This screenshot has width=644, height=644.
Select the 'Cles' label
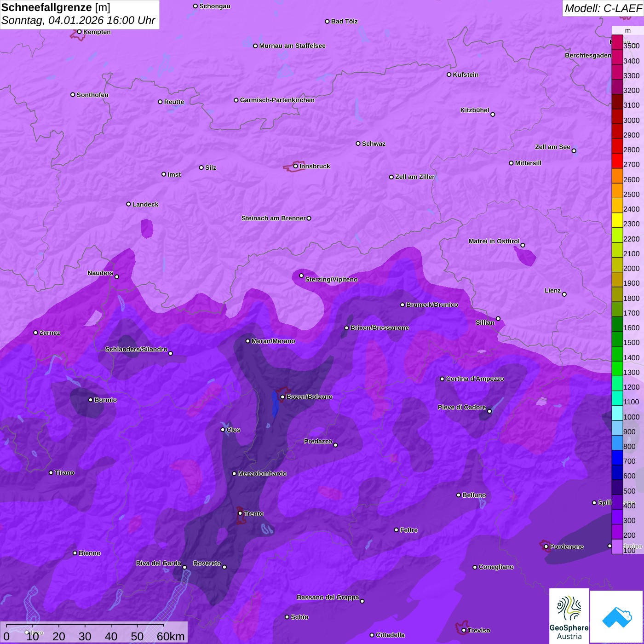(233, 430)
